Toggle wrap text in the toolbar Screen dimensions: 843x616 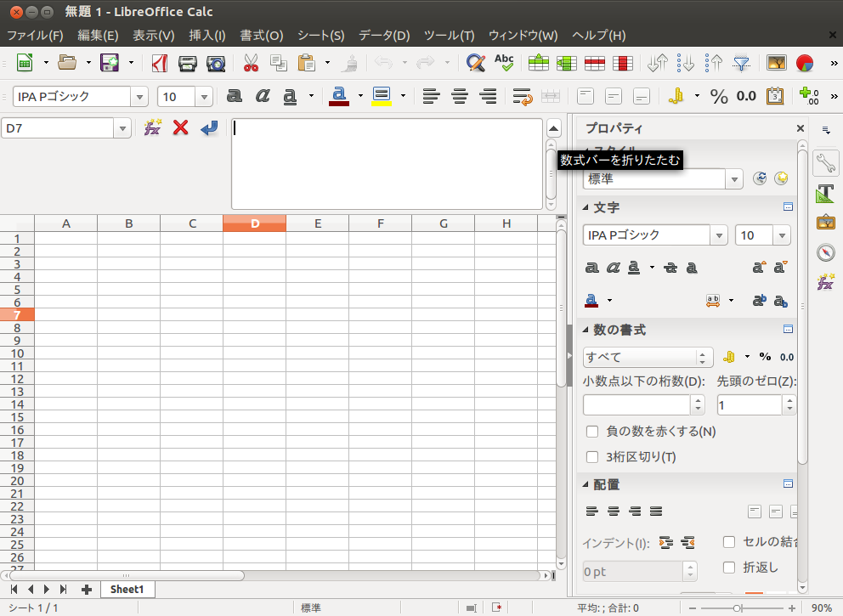[x=522, y=97]
